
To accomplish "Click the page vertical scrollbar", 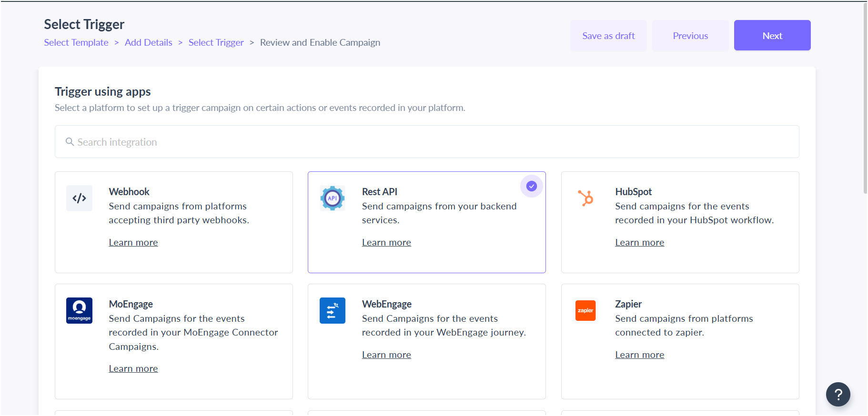I will (865, 98).
